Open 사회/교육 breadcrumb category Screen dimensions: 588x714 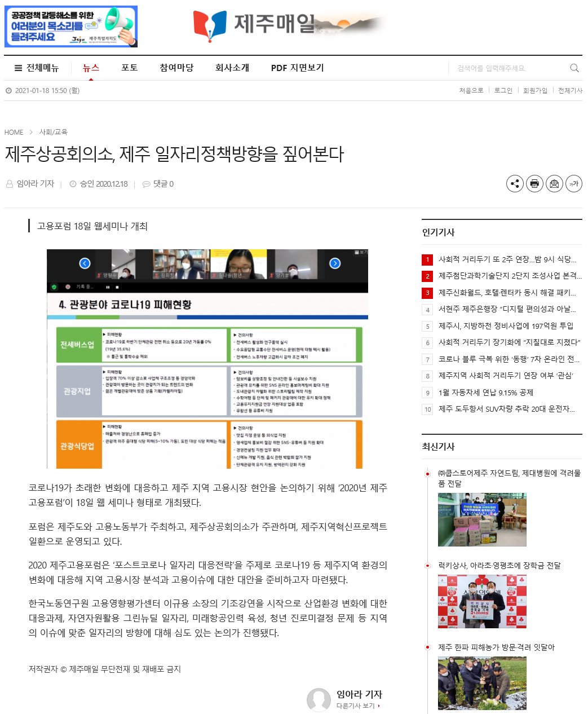point(53,132)
